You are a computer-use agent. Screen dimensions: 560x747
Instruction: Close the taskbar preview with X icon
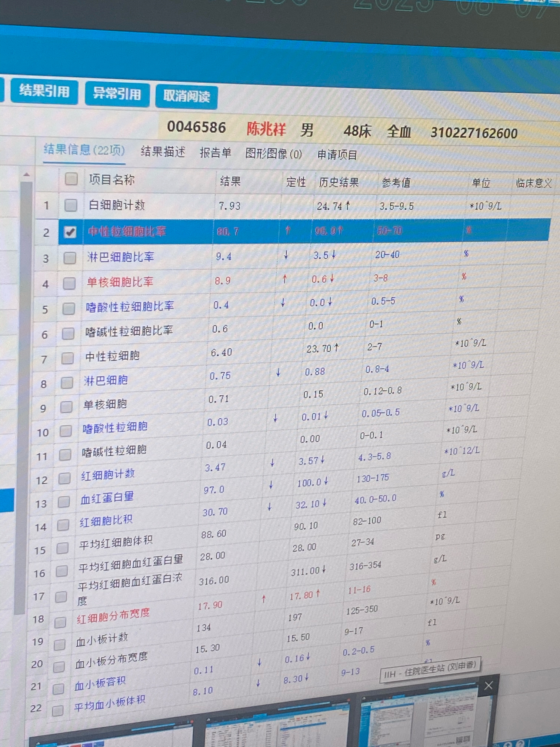(489, 685)
